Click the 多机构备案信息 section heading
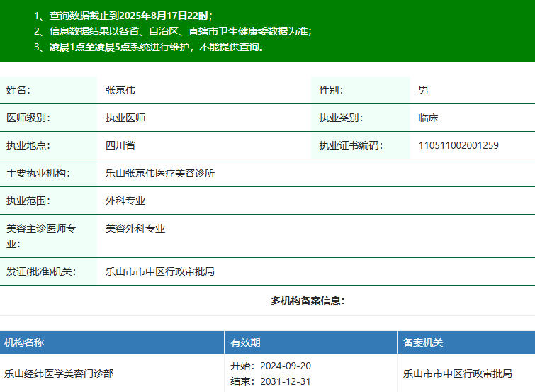Viewport: 535px width, 392px height. [308, 301]
